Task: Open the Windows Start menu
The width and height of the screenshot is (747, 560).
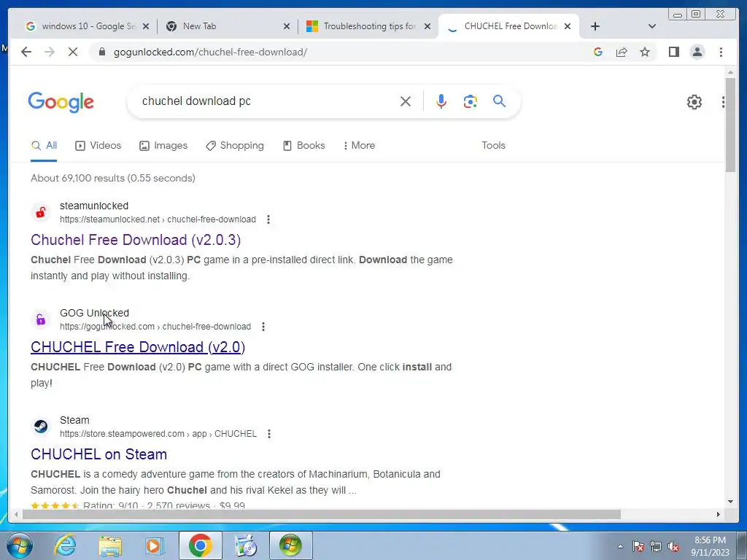Action: 19,545
